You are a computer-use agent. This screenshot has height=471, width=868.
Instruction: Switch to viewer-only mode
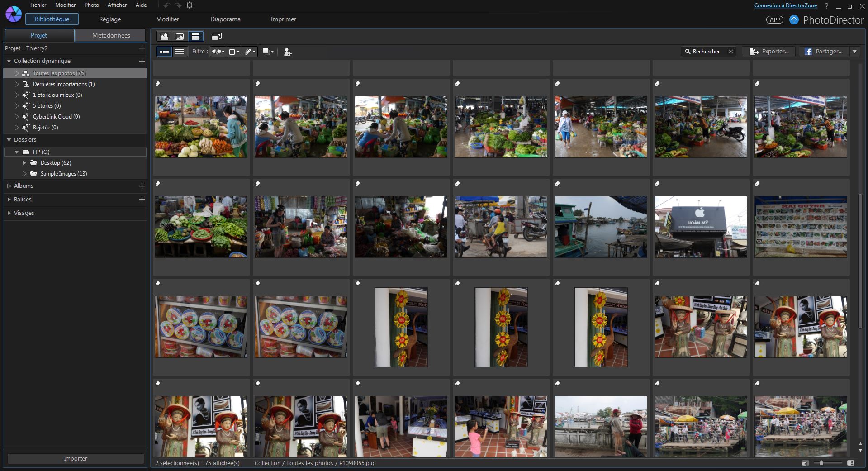click(180, 36)
